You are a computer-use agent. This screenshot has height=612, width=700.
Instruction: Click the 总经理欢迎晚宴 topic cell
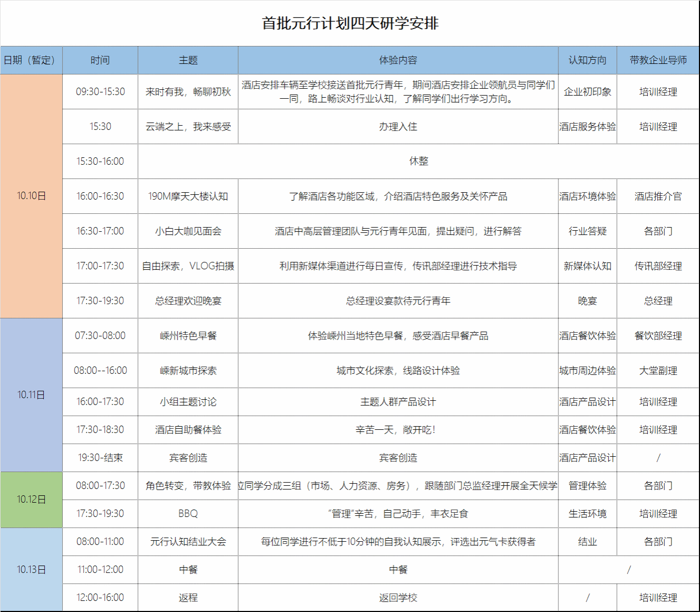click(188, 301)
